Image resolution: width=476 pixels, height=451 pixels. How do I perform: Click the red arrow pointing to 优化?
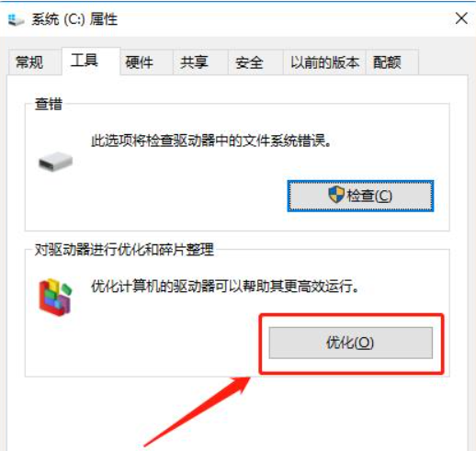[x=198, y=412]
